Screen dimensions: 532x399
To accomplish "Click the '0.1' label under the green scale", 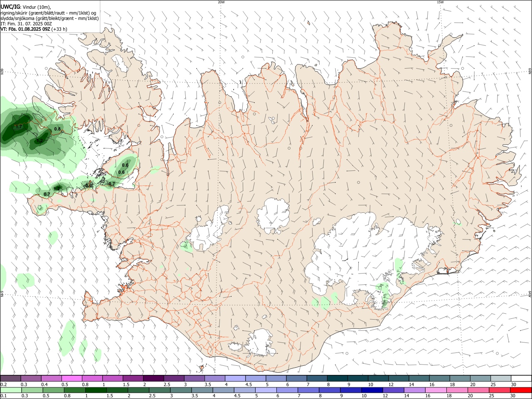I will coord(3,396).
